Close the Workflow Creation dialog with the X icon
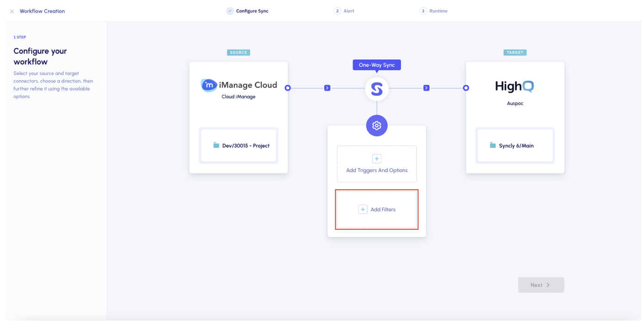 point(12,11)
